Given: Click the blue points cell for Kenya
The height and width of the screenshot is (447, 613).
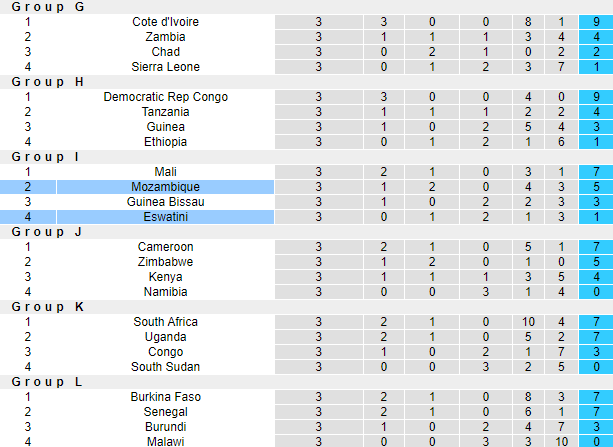Looking at the screenshot, I should tap(595, 277).
